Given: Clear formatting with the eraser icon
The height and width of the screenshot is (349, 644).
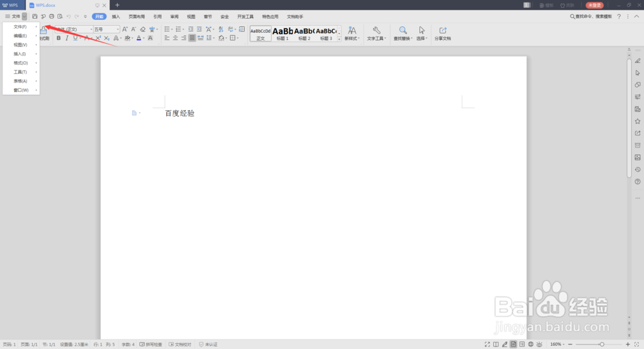Looking at the screenshot, I should 142,29.
